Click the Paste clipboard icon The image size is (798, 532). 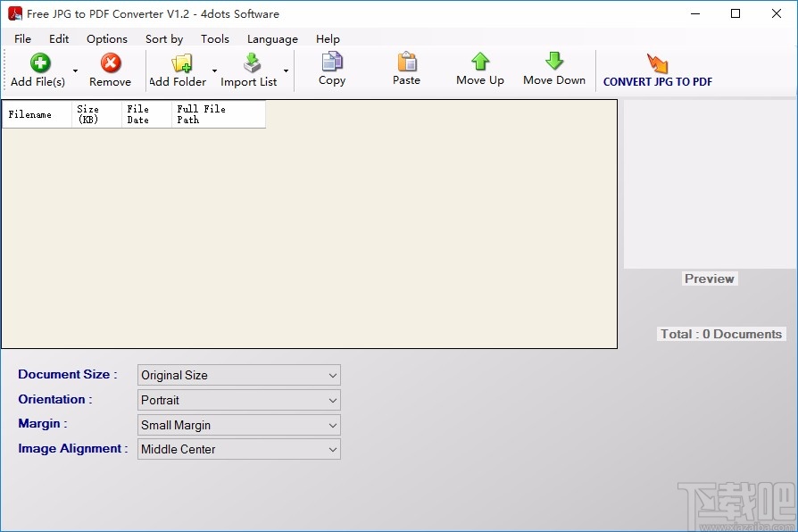tap(407, 61)
